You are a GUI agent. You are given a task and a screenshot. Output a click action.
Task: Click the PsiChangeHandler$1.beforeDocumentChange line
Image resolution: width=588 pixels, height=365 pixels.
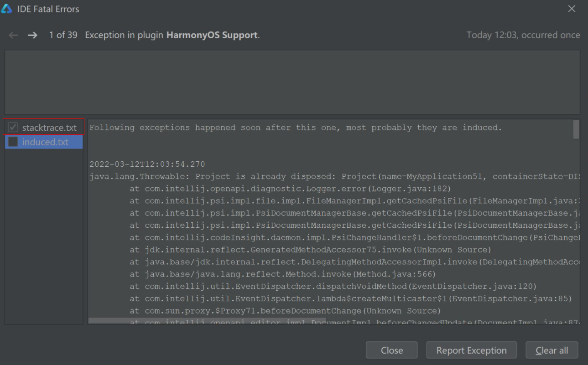click(x=354, y=237)
